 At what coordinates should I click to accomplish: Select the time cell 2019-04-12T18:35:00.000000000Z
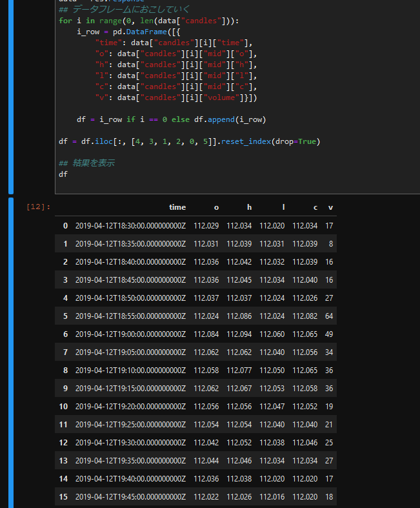(130, 244)
